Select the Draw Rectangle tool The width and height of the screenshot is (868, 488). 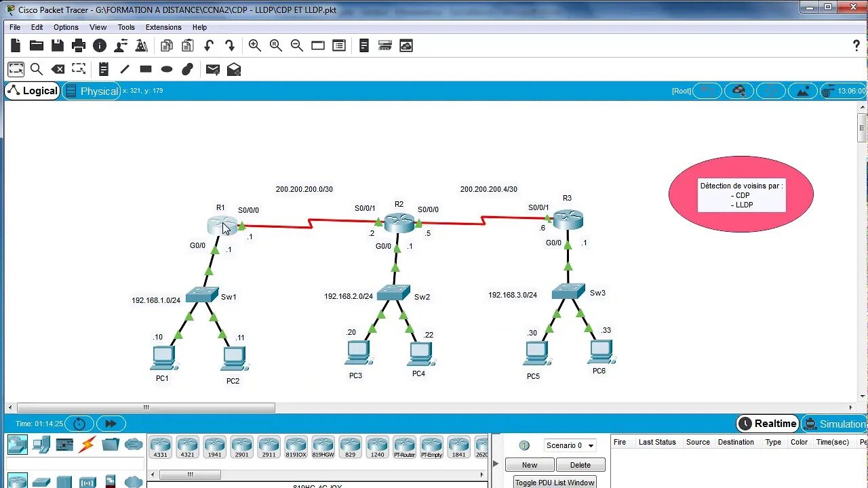[x=146, y=69]
